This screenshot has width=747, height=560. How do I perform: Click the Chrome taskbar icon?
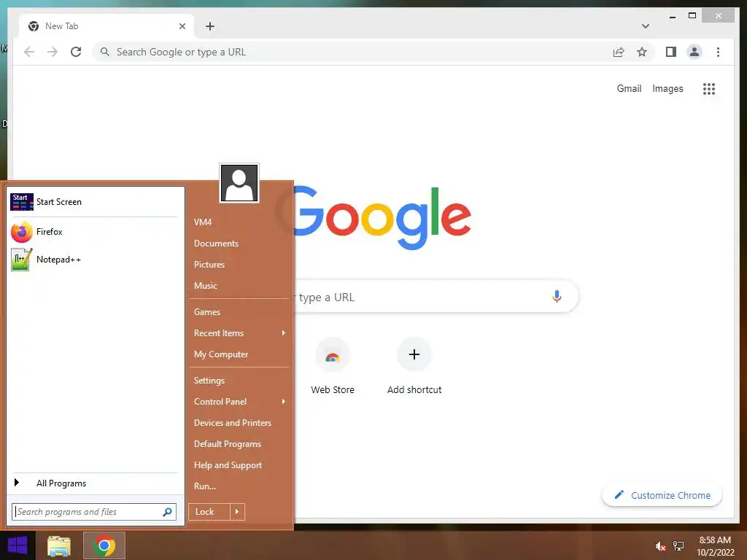coord(104,545)
